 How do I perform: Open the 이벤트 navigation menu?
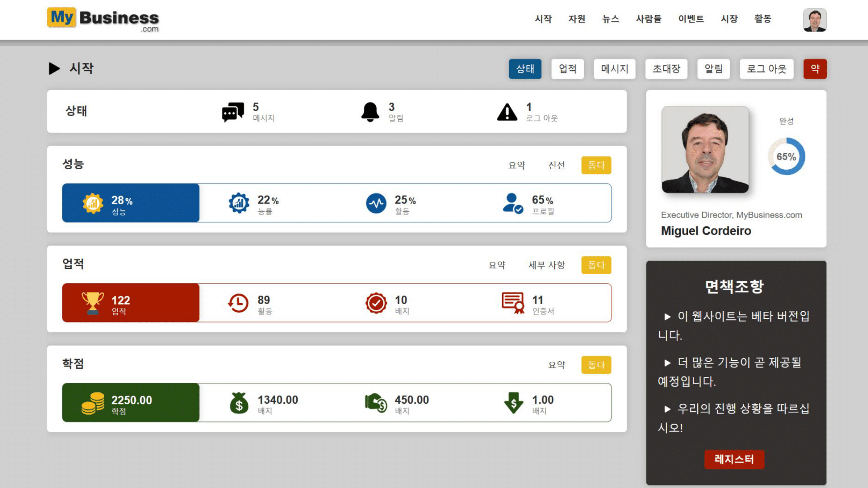coord(691,19)
